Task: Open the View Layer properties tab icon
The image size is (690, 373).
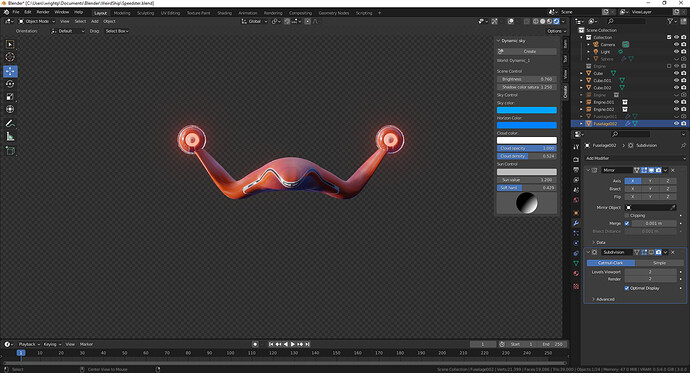Action: 576,180
